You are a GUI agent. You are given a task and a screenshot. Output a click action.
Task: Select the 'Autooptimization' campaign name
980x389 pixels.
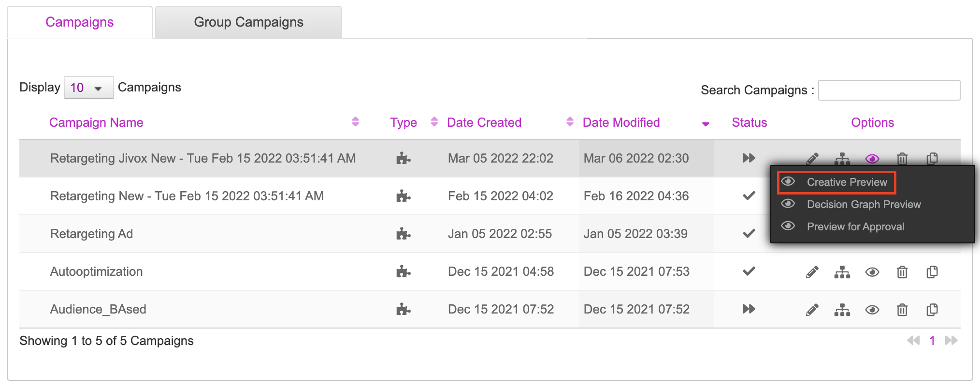click(96, 271)
